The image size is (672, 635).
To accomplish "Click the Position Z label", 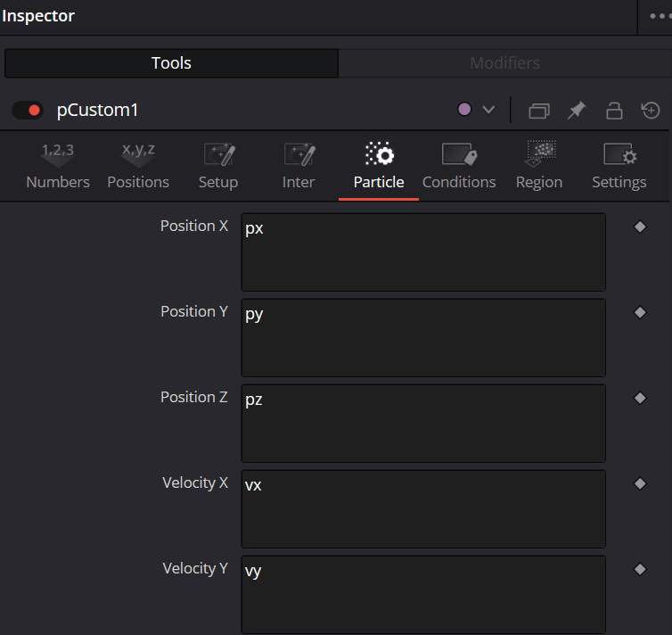I will coord(194,397).
